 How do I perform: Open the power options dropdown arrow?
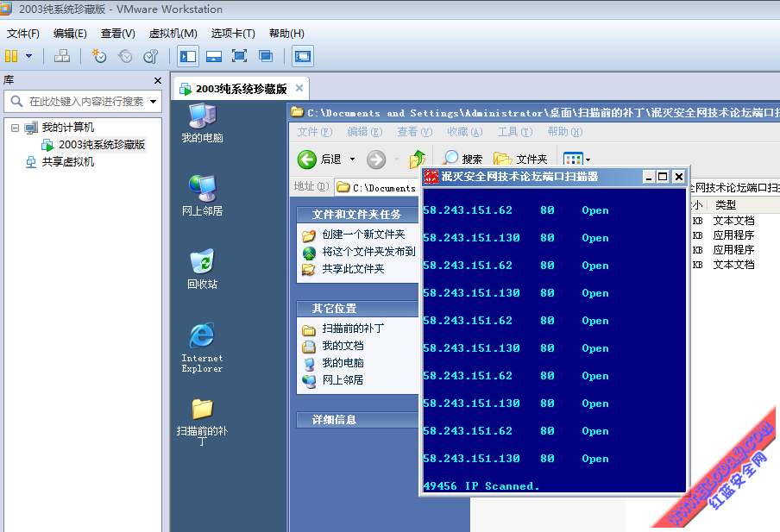(28, 56)
